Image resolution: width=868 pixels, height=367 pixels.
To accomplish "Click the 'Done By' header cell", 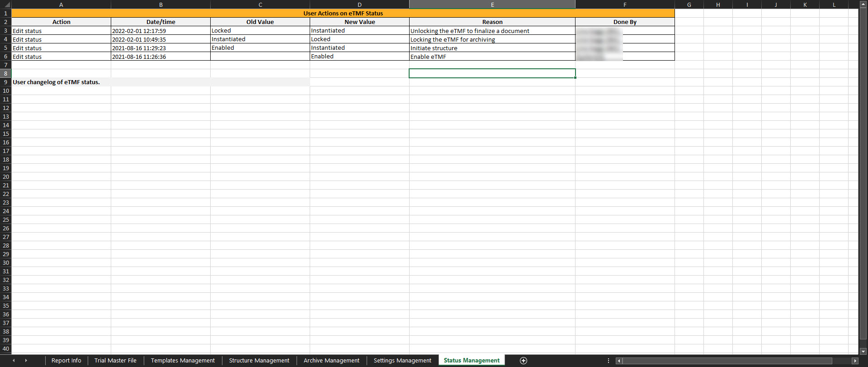I will tap(624, 22).
